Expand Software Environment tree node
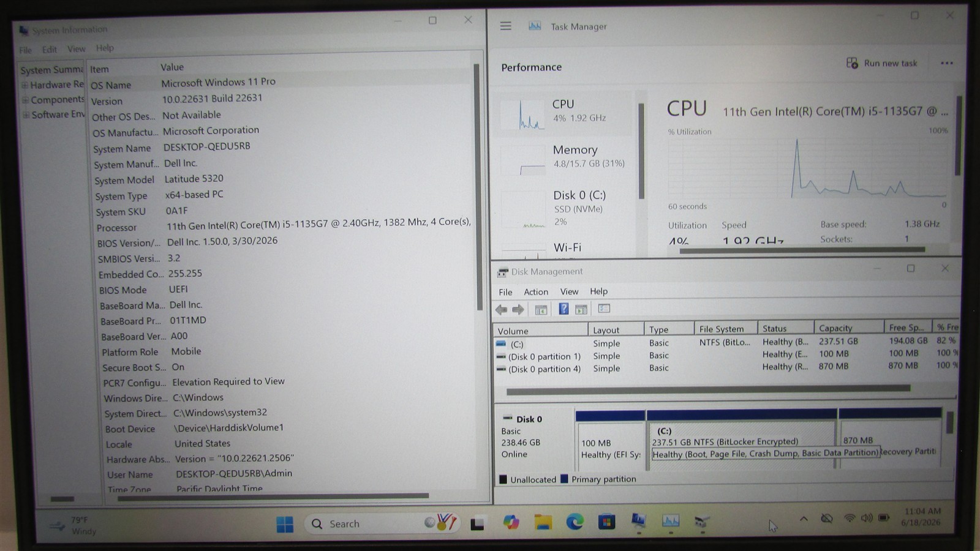980x551 pixels. coord(26,114)
